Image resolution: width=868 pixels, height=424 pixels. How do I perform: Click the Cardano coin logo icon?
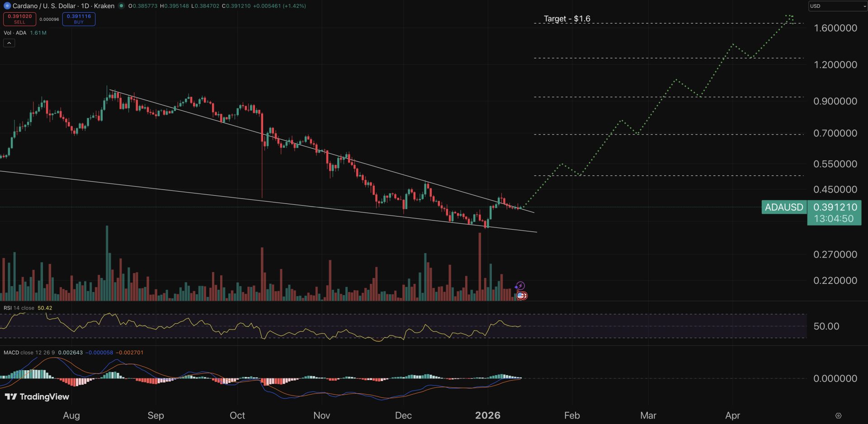pyautogui.click(x=7, y=6)
